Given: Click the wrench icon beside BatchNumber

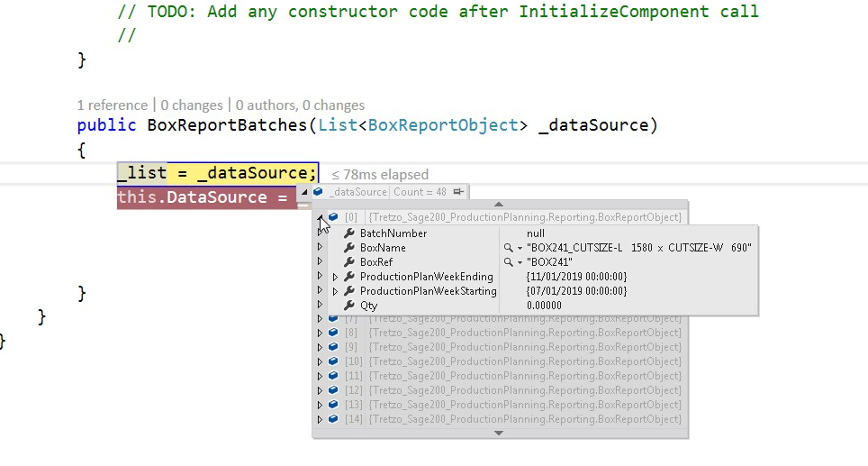Looking at the screenshot, I should pyautogui.click(x=348, y=233).
